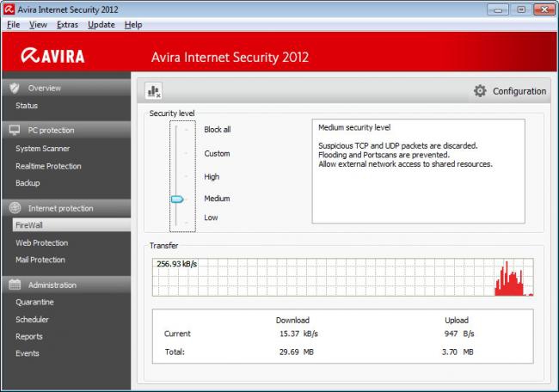Open the Extras menu

click(x=67, y=25)
